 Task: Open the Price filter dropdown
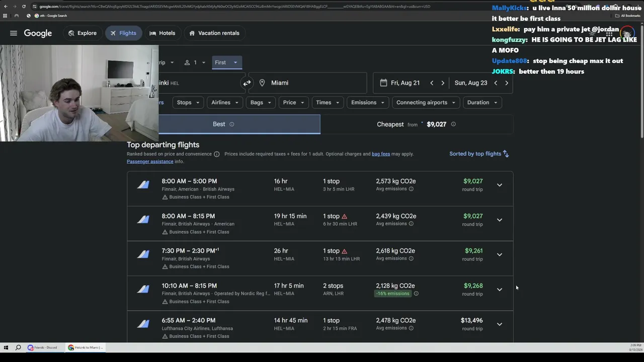point(294,103)
